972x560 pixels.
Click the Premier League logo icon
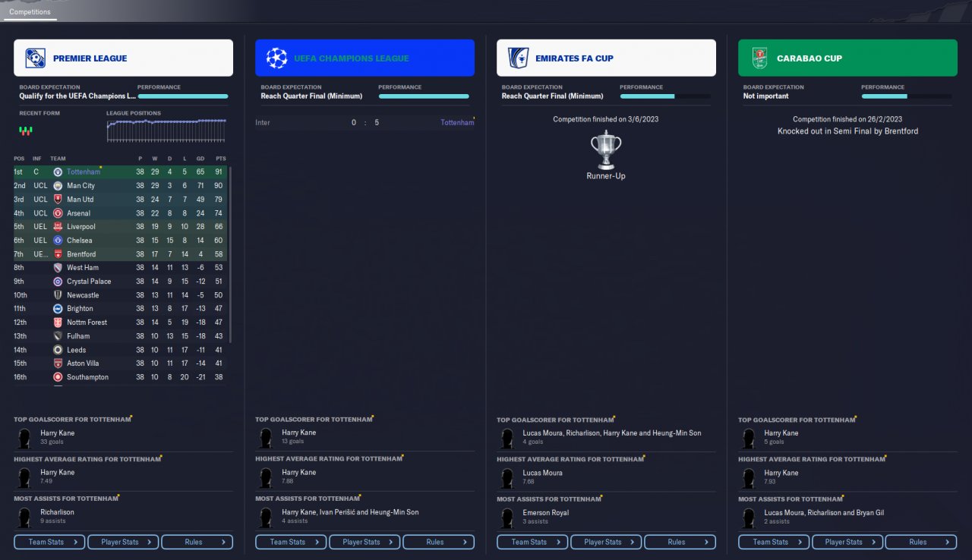[35, 58]
